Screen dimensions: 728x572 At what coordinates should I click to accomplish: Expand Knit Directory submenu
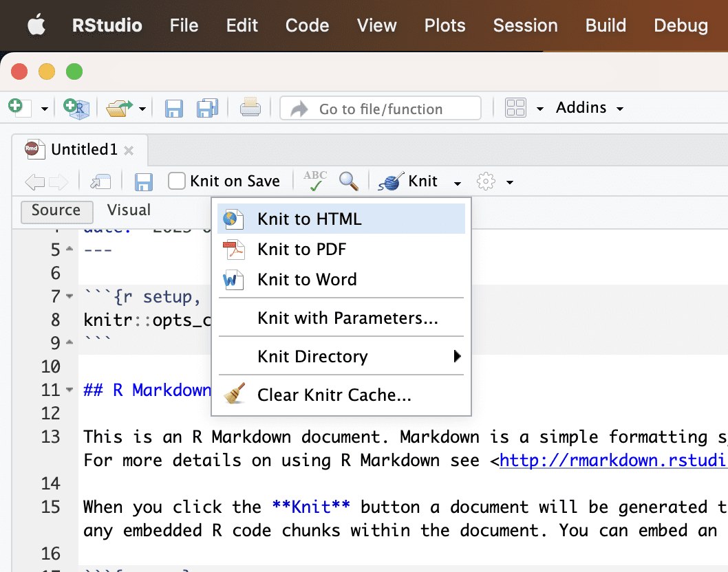(341, 356)
